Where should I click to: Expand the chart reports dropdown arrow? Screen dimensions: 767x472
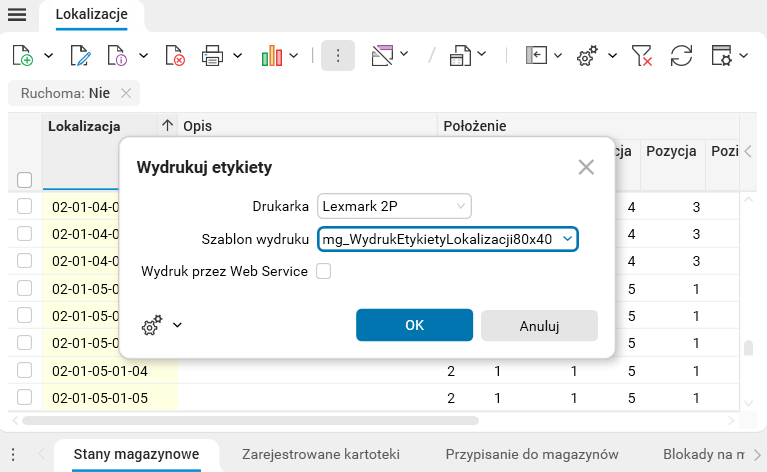(x=293, y=56)
